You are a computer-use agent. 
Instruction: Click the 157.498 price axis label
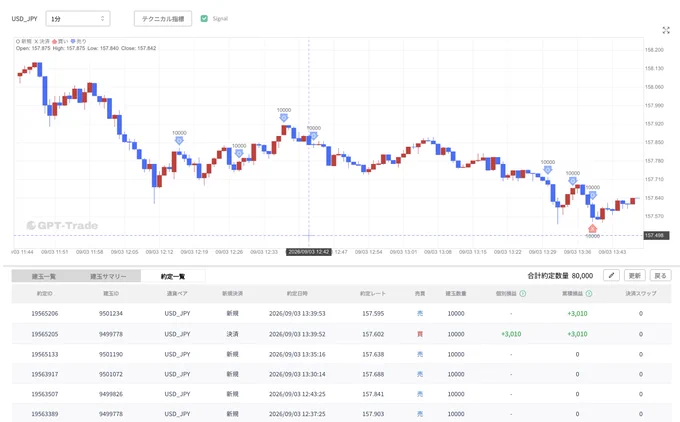click(x=656, y=236)
